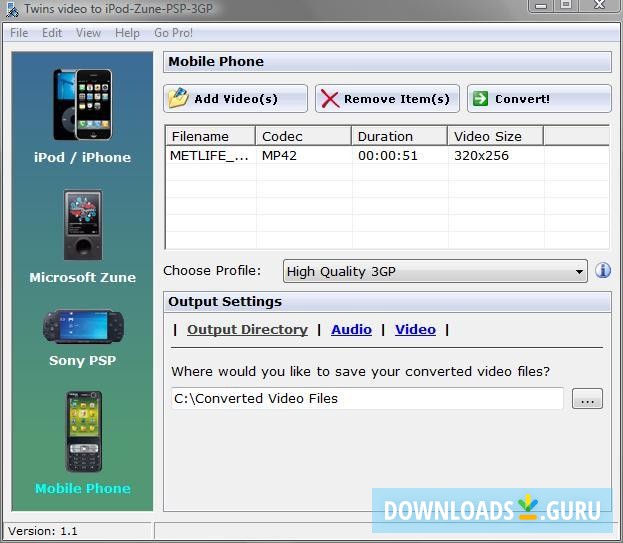Select the Microsoft Zune device icon

pyautogui.click(x=83, y=225)
